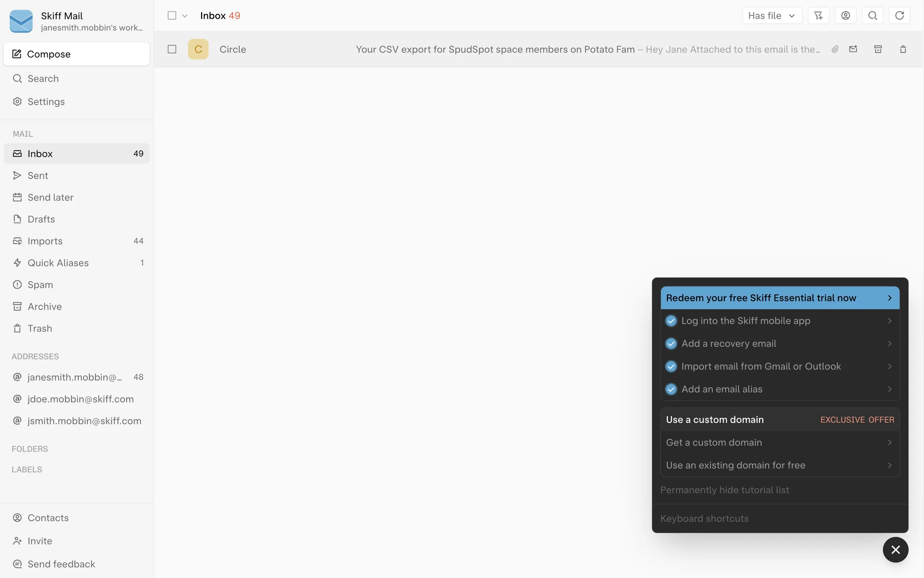The width and height of the screenshot is (924, 578).
Task: Click the checkmark next to Add a recovery email
Action: (x=671, y=343)
